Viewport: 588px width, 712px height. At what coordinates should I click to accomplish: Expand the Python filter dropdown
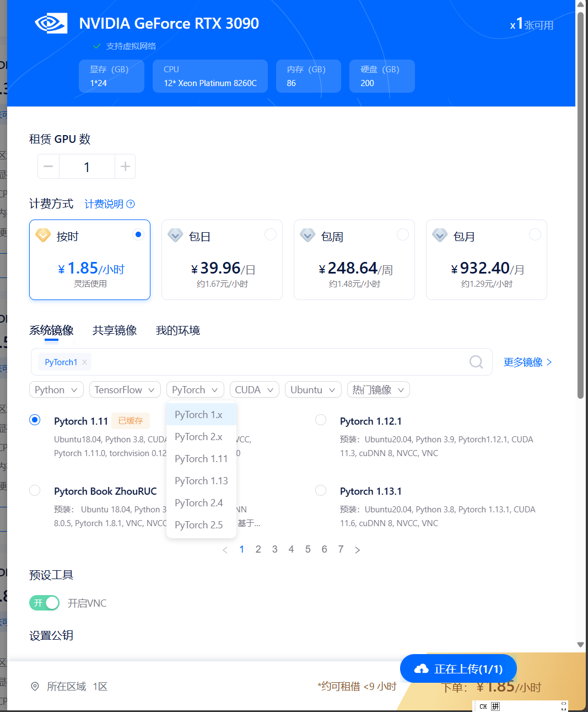(56, 390)
